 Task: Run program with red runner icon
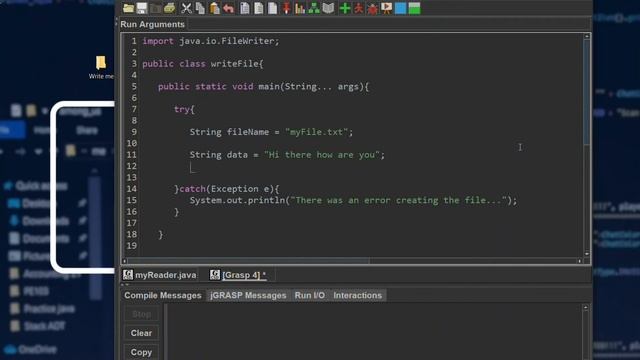[x=358, y=8]
